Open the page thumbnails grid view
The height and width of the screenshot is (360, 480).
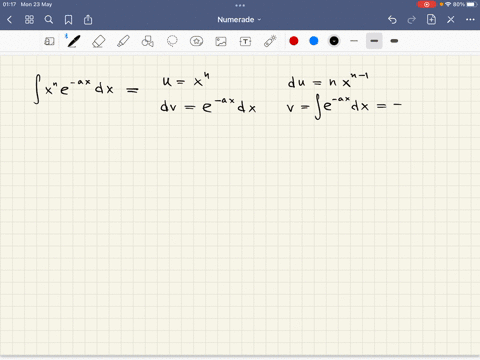[29, 20]
